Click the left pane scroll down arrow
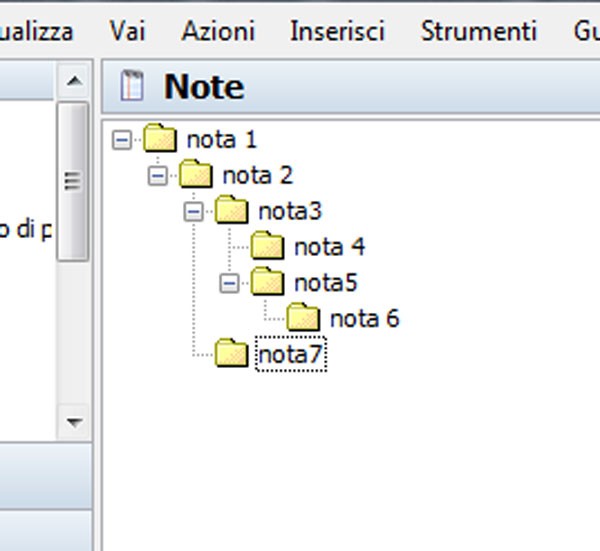600x551 pixels. [x=73, y=423]
